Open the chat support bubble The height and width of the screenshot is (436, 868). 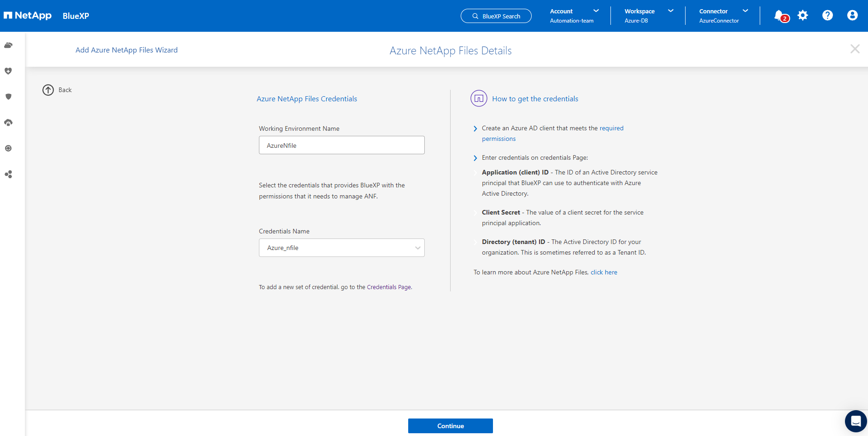[856, 421]
